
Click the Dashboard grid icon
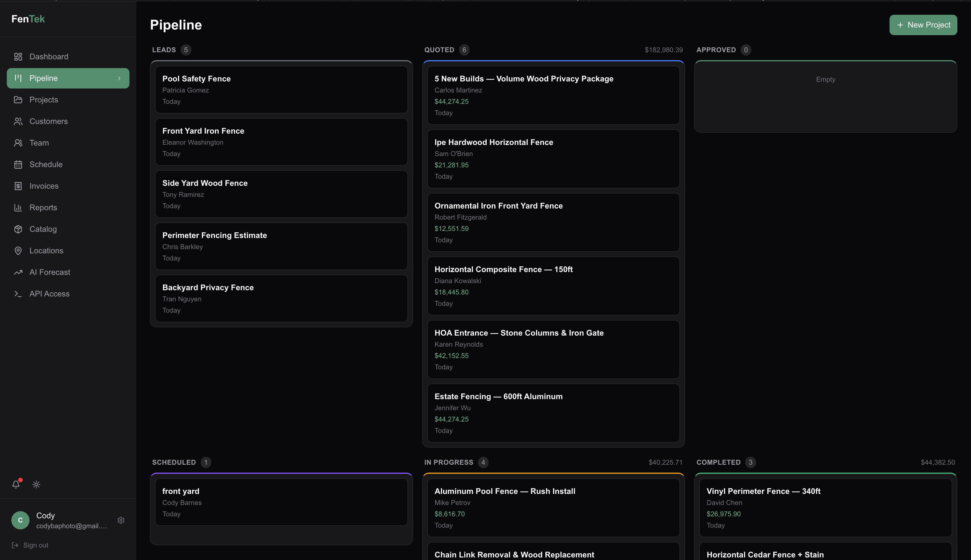pyautogui.click(x=18, y=56)
